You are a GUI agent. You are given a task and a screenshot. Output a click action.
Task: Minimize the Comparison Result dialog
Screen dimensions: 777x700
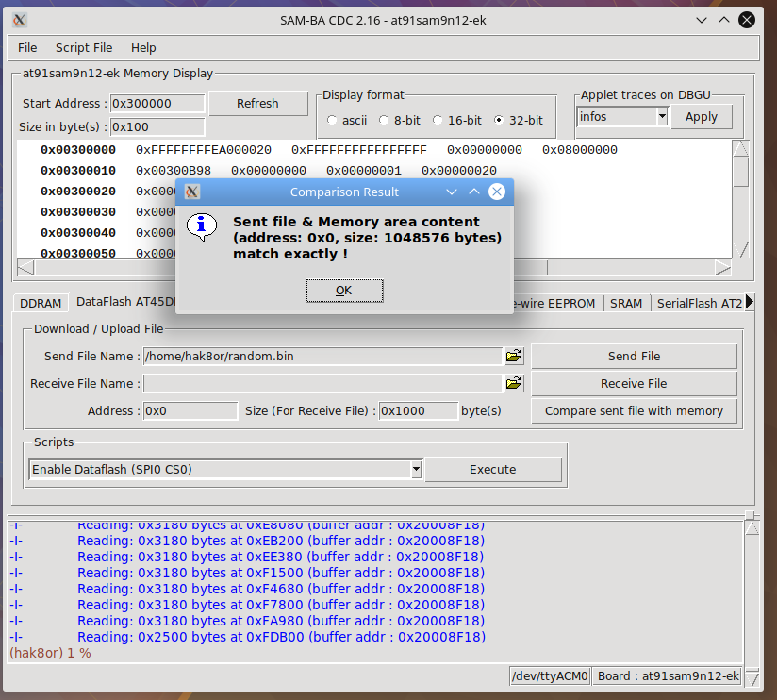pos(452,192)
